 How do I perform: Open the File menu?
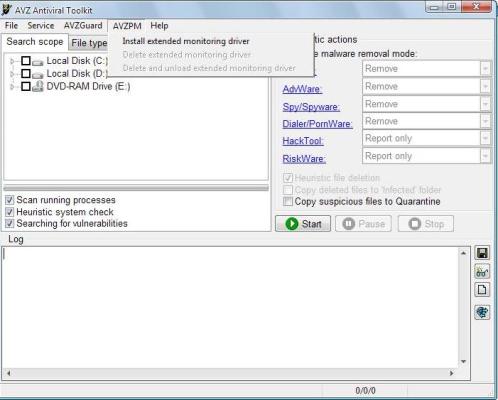[x=11, y=26]
